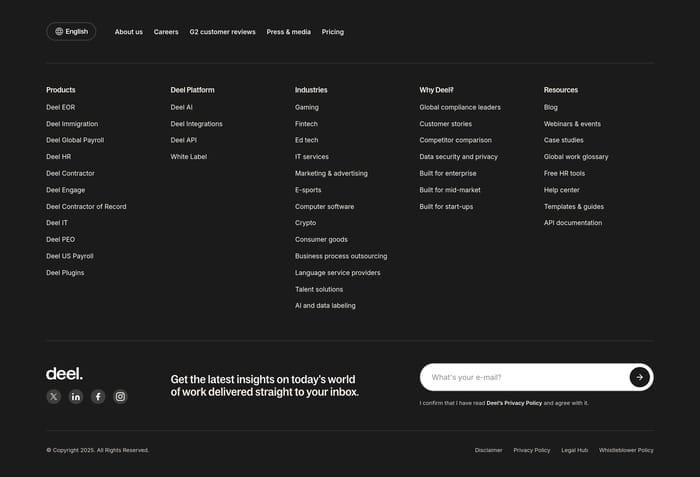Screen dimensions: 700x477
Task: Open Deel PEO link
Action: pyautogui.click(x=61, y=239)
